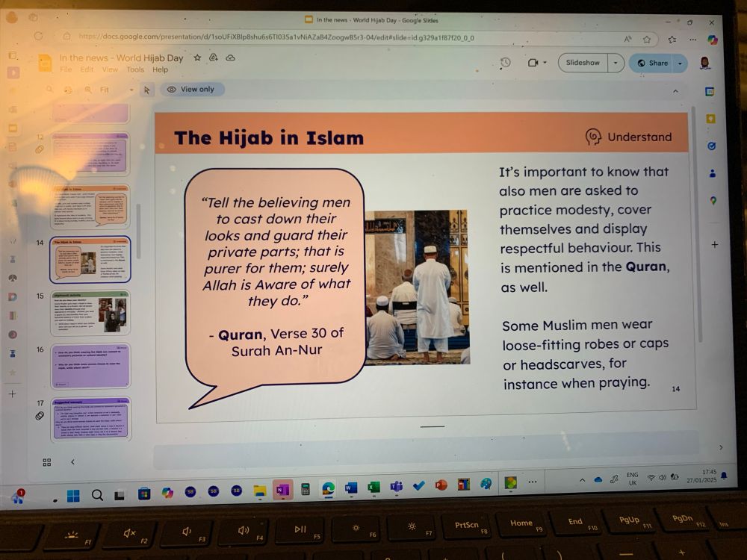
Task: Expand the side panel arrow at bottom right
Action: click(721, 447)
